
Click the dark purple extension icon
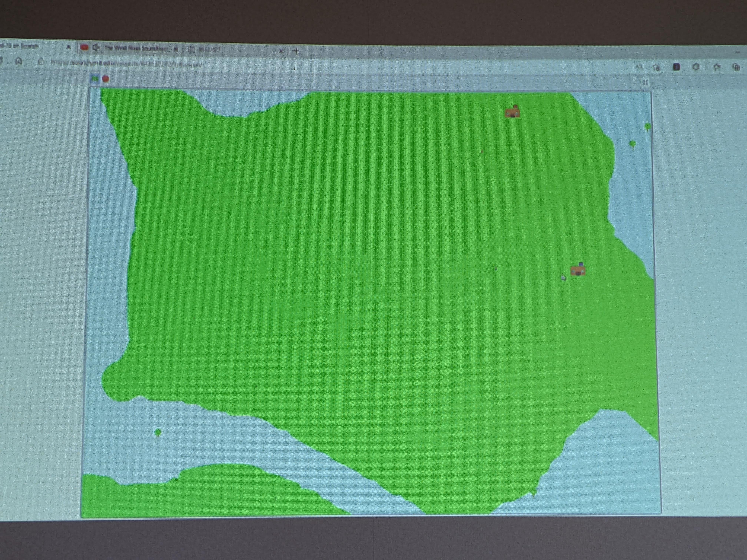(x=676, y=67)
